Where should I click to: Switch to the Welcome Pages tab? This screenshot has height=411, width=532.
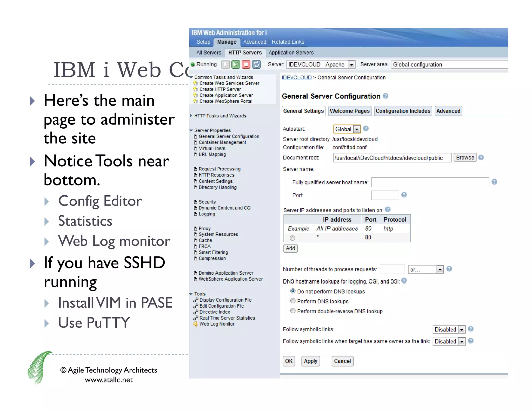[350, 111]
